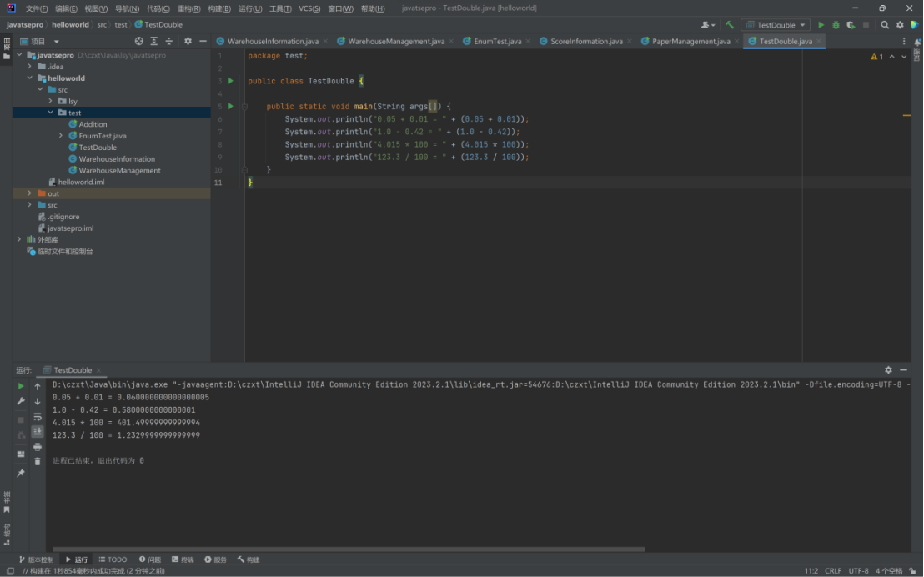Collapse the 'test' package in project tree

point(50,113)
